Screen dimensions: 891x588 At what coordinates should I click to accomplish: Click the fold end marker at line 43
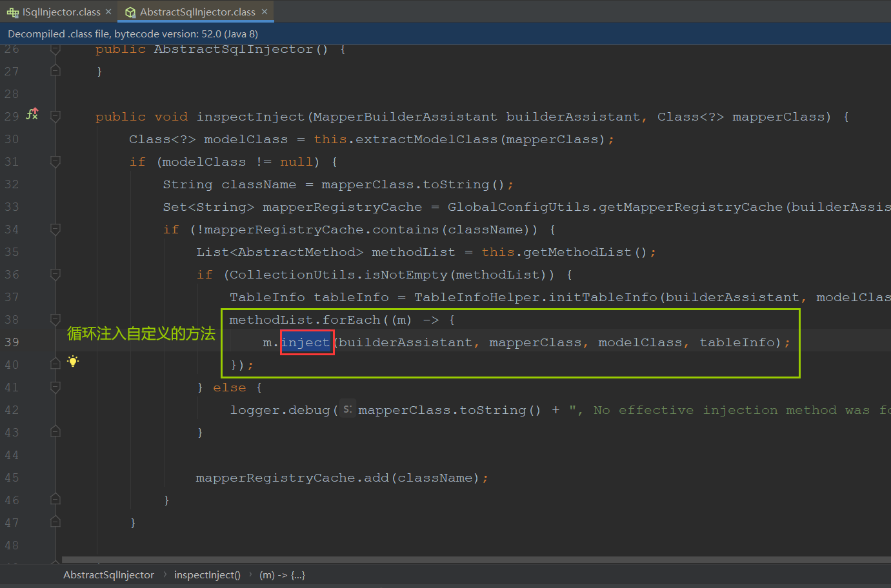click(55, 432)
